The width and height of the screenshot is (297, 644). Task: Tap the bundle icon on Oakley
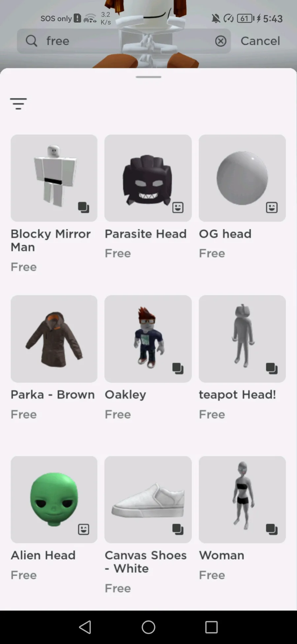pyautogui.click(x=178, y=368)
